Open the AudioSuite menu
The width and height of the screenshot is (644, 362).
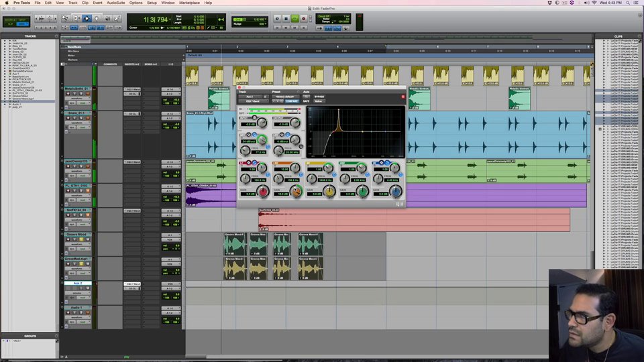click(x=116, y=3)
